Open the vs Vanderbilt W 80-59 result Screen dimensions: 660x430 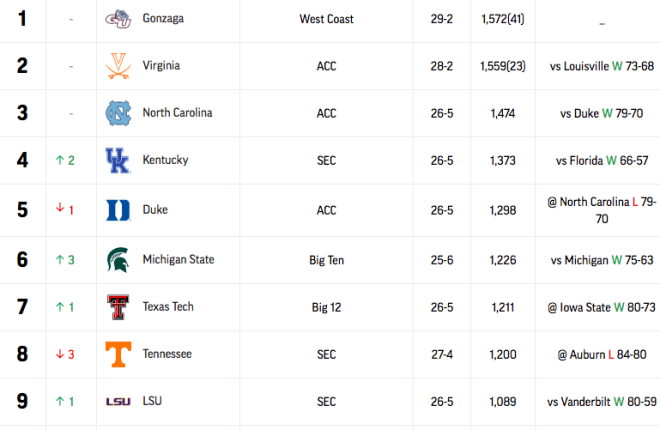tap(602, 401)
